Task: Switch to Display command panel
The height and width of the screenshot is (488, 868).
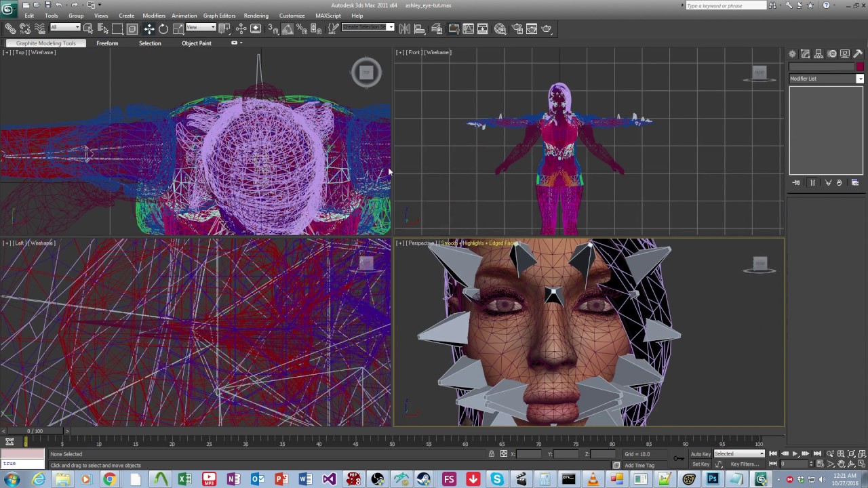Action: 845,54
